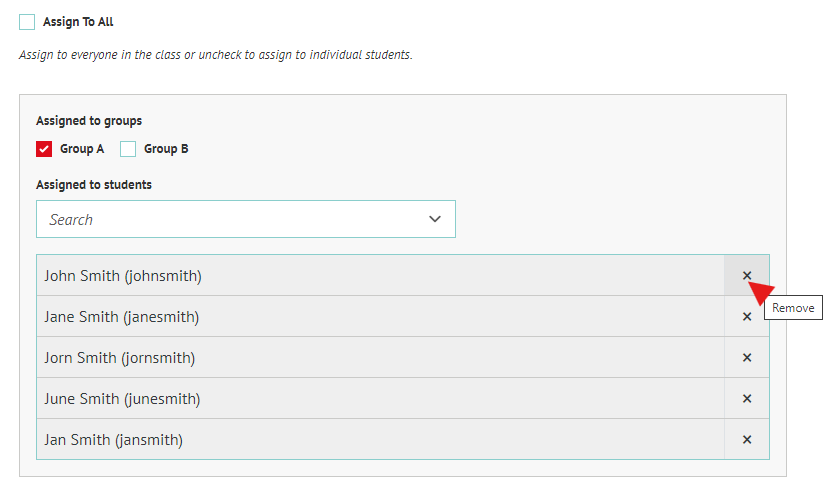832x497 pixels.
Task: Check the Assign To All checkbox
Action: point(27,22)
